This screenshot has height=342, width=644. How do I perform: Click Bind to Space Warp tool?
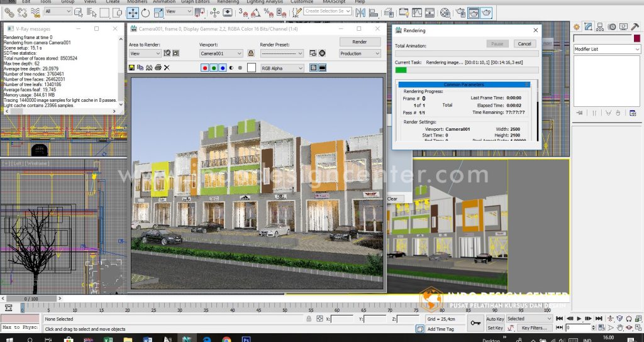coord(35,13)
